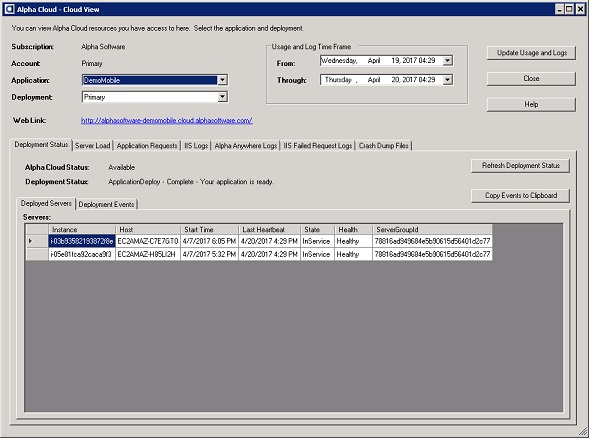
Task: Select the Deployed Servers sub-tab
Action: point(46,203)
